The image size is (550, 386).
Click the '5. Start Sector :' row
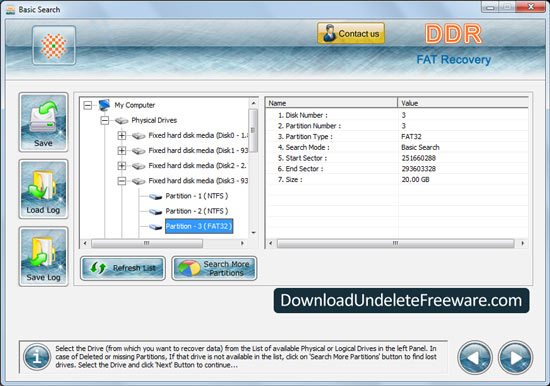pyautogui.click(x=397, y=158)
